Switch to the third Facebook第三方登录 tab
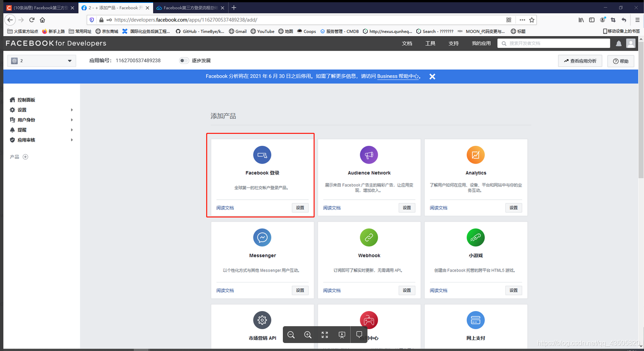The image size is (644, 351). pyautogui.click(x=191, y=8)
